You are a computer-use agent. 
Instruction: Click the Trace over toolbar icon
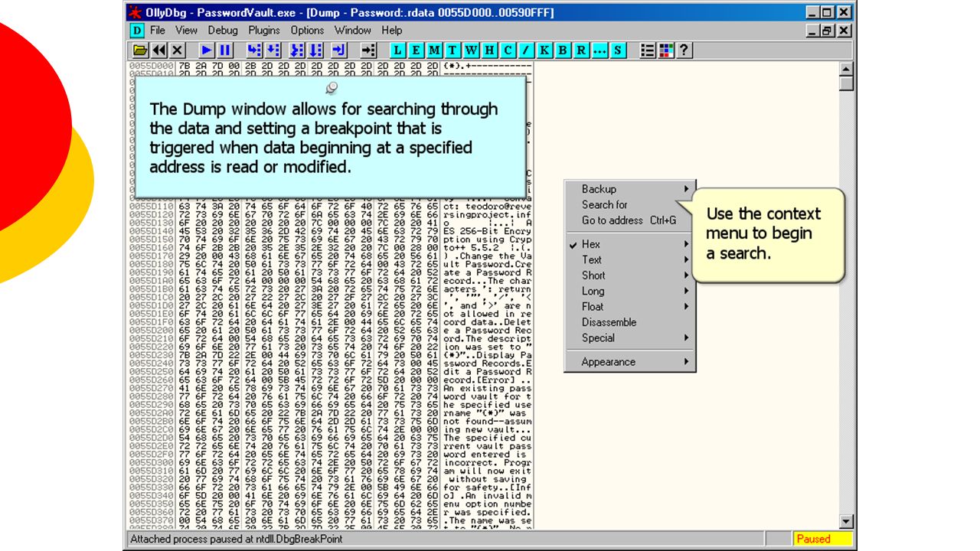[x=315, y=51]
